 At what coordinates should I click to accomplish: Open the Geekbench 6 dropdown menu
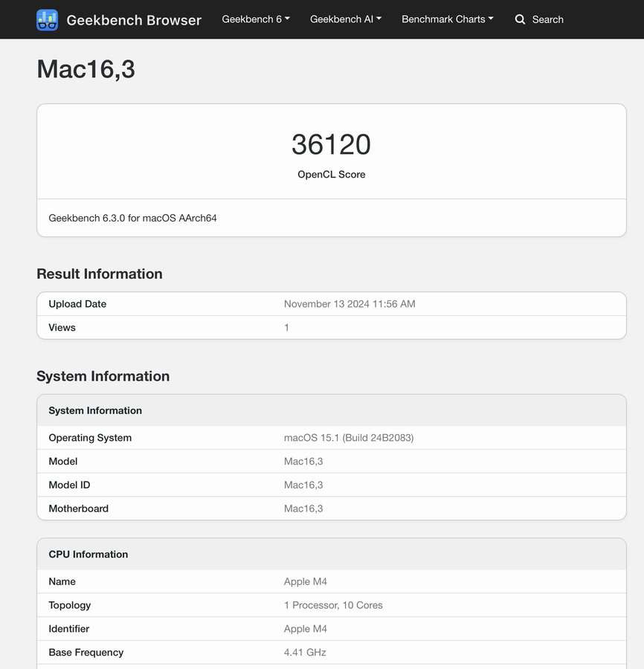(x=256, y=19)
